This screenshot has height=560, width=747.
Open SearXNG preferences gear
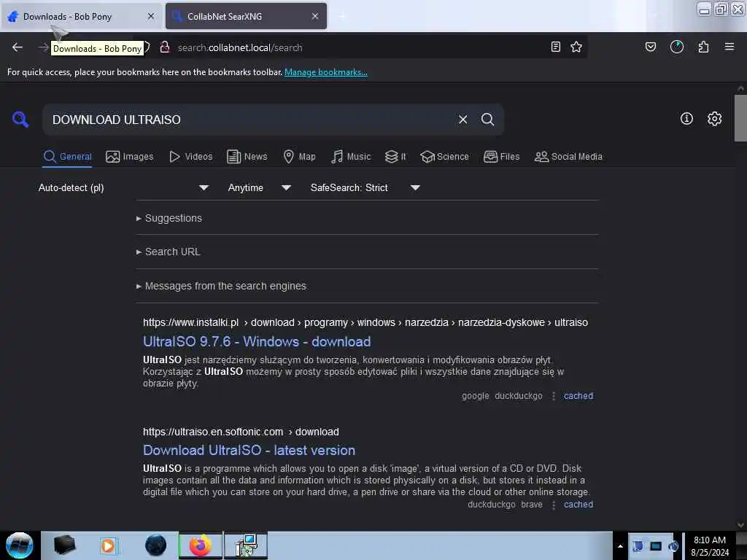(x=714, y=119)
